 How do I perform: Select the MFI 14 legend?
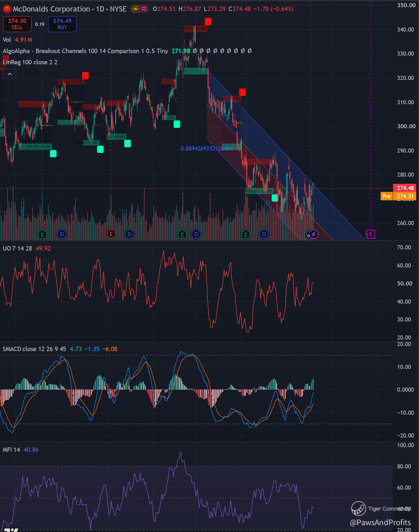tap(11, 450)
